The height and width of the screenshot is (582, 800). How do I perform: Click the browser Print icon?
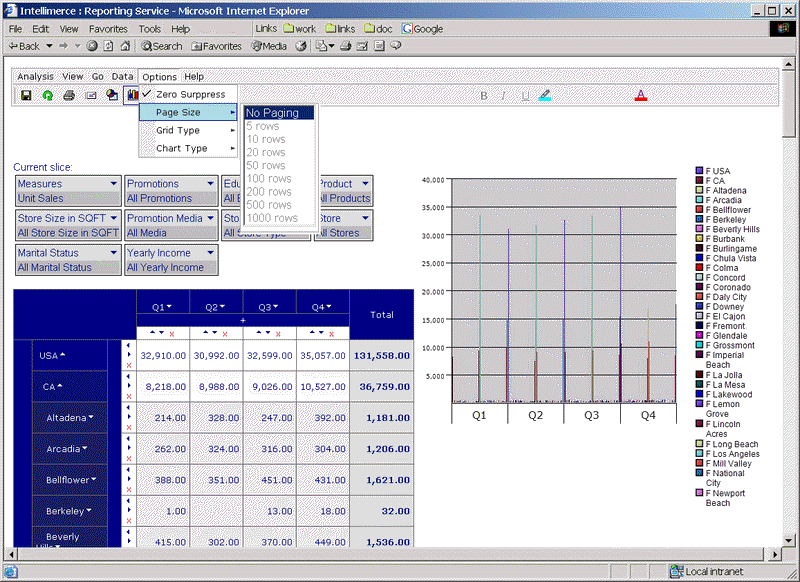point(345,46)
